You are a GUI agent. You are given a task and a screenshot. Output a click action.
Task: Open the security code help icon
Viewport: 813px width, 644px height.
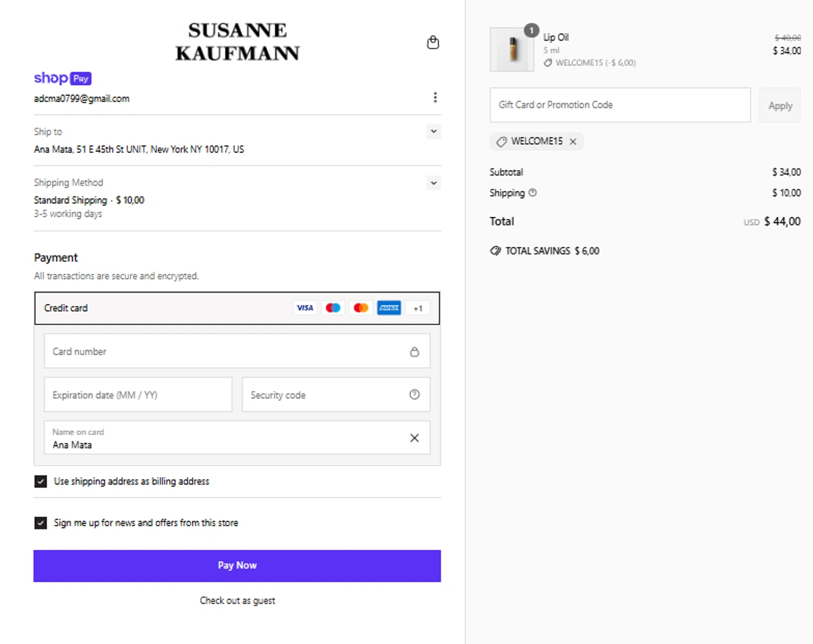click(x=414, y=395)
